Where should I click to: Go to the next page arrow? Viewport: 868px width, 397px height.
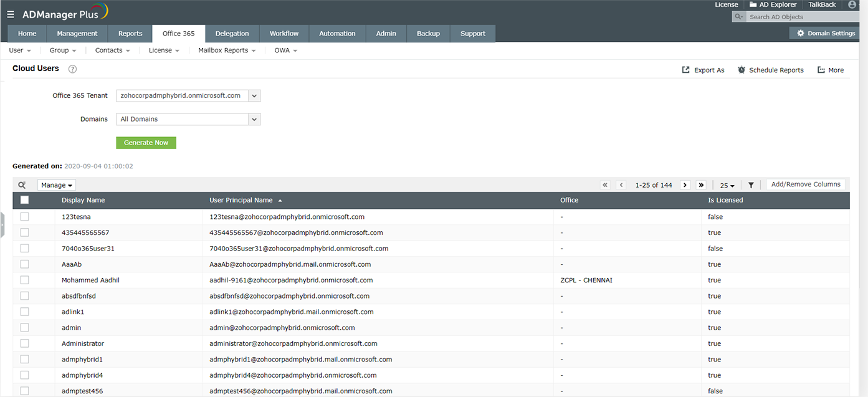click(x=685, y=185)
